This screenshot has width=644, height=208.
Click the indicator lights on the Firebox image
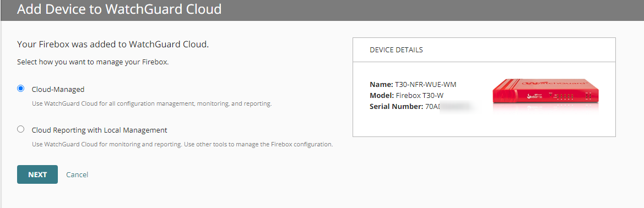(561, 97)
